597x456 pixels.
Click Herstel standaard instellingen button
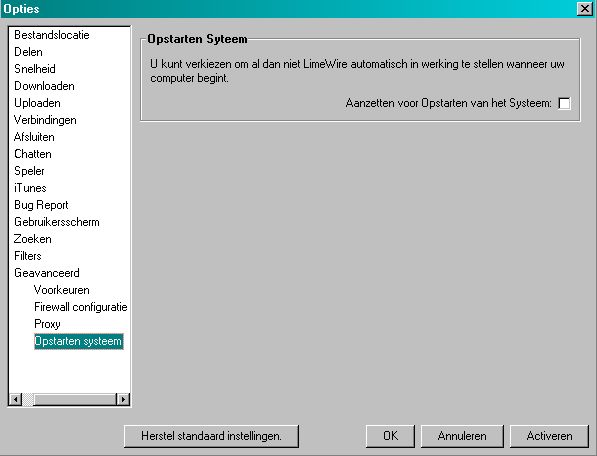[211, 436]
